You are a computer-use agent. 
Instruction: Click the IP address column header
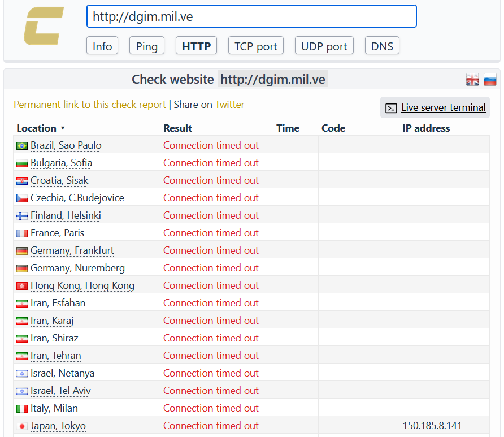pyautogui.click(x=426, y=128)
